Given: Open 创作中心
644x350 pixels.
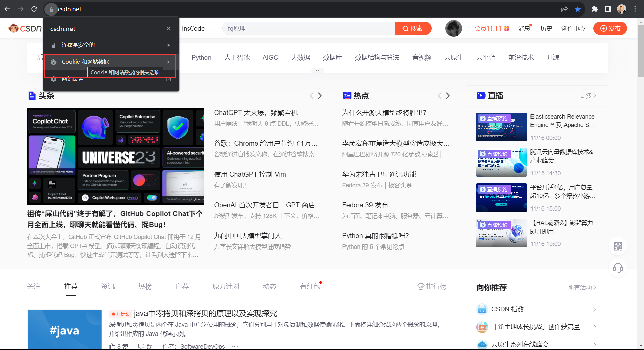Looking at the screenshot, I should (573, 29).
